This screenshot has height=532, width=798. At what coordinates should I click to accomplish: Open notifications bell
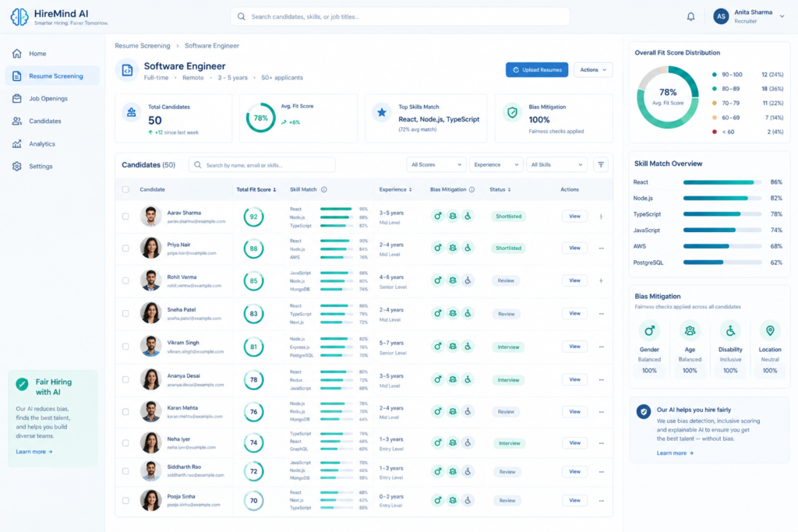[690, 17]
